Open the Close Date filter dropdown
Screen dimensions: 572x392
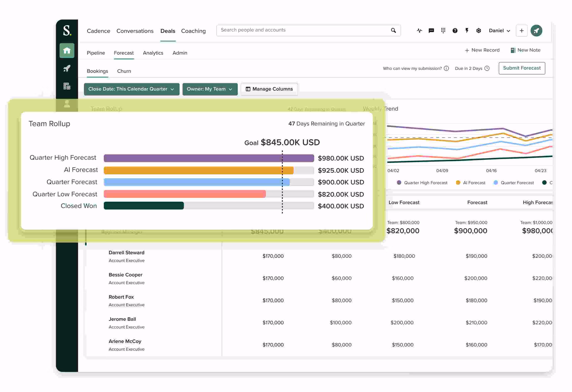[x=131, y=89]
